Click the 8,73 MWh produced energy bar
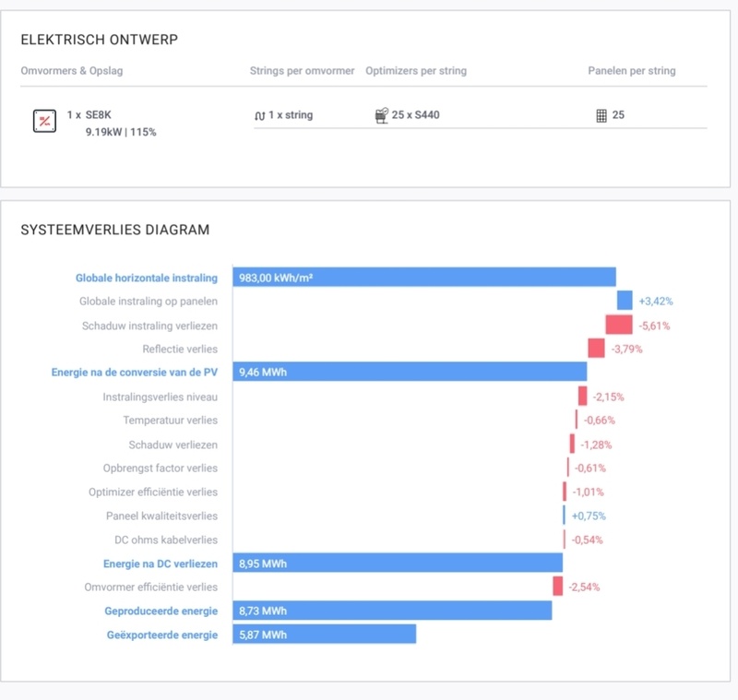 coord(391,611)
